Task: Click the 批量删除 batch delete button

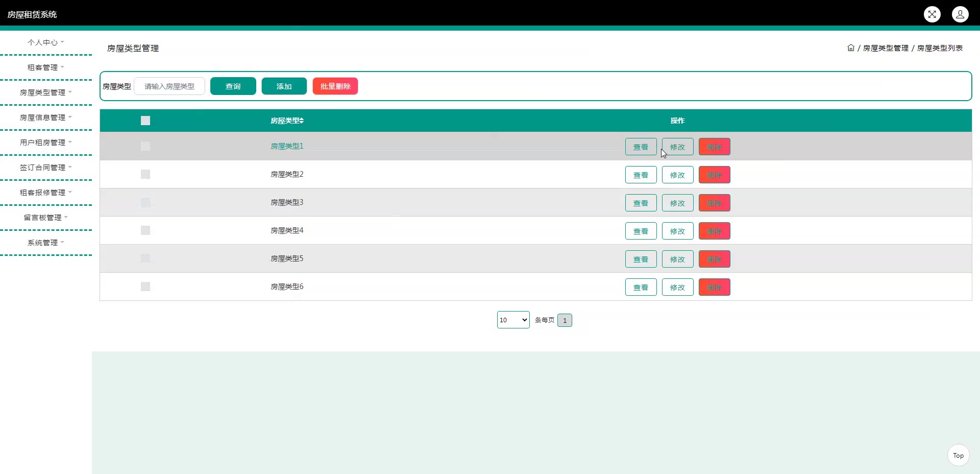Action: (335, 86)
